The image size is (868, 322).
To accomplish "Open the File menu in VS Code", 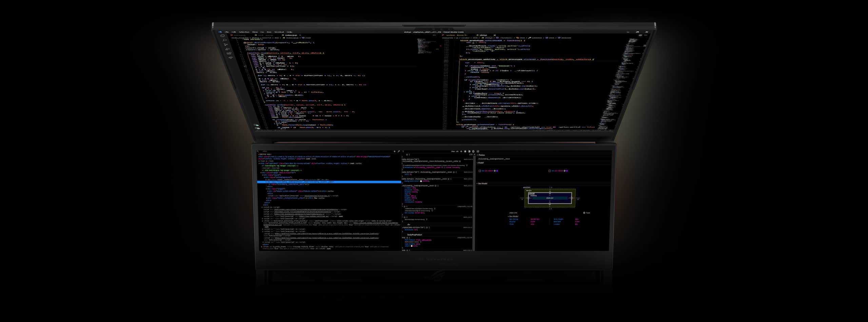I will 226,32.
